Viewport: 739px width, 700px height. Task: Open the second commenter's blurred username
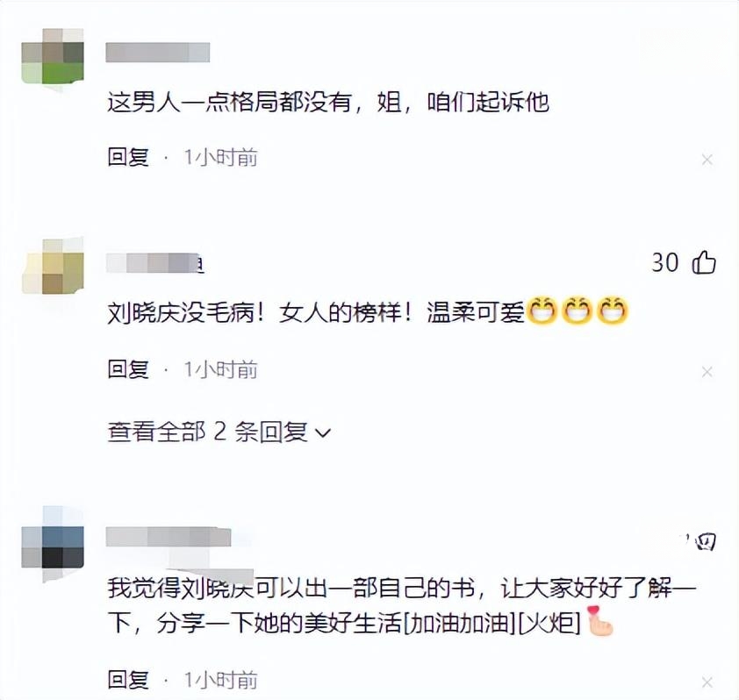[x=154, y=263]
